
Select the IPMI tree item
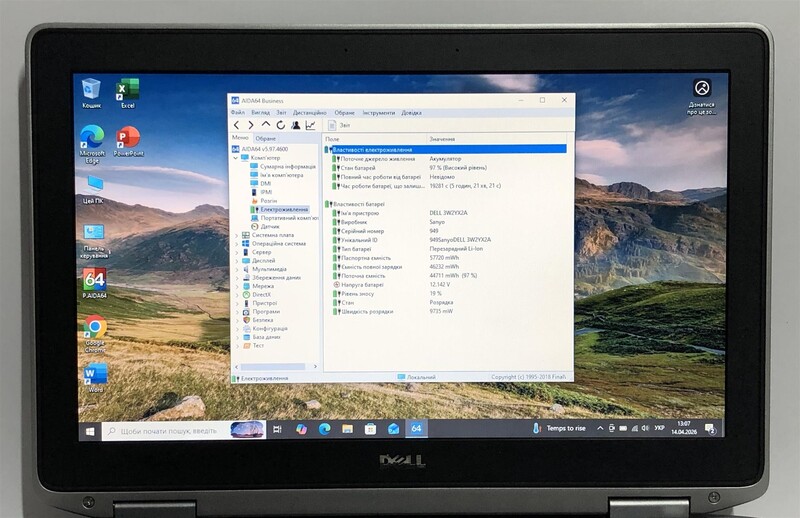tap(261, 192)
